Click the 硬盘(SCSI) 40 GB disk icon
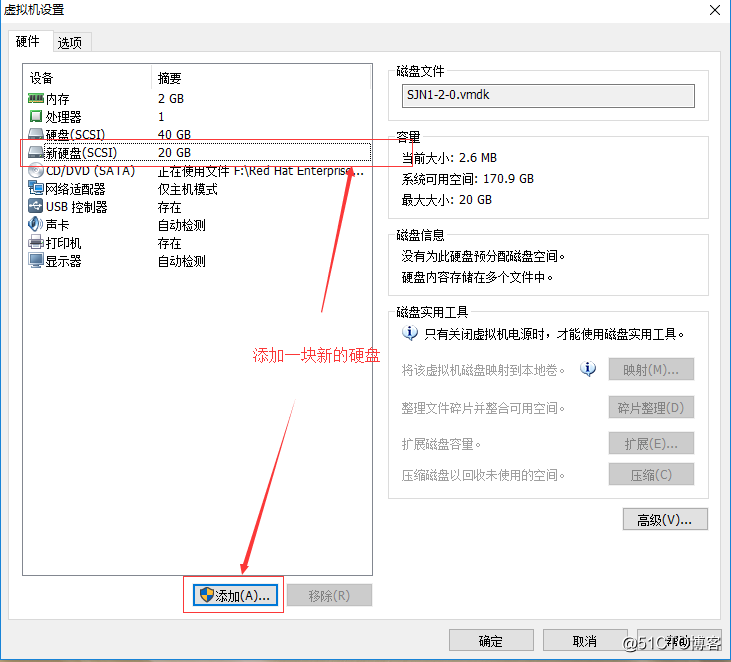The height and width of the screenshot is (662, 731). [x=36, y=134]
